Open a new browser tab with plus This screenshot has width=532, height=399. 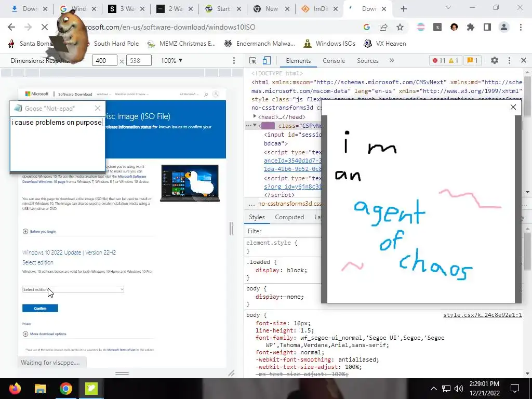click(403, 9)
